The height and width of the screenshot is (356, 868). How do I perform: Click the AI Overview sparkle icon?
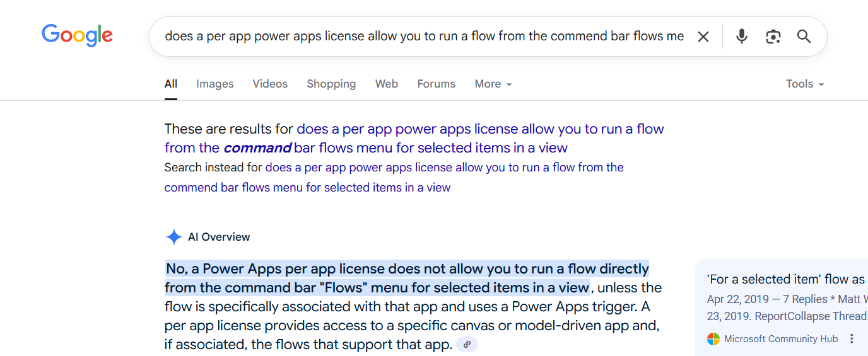pyautogui.click(x=173, y=237)
